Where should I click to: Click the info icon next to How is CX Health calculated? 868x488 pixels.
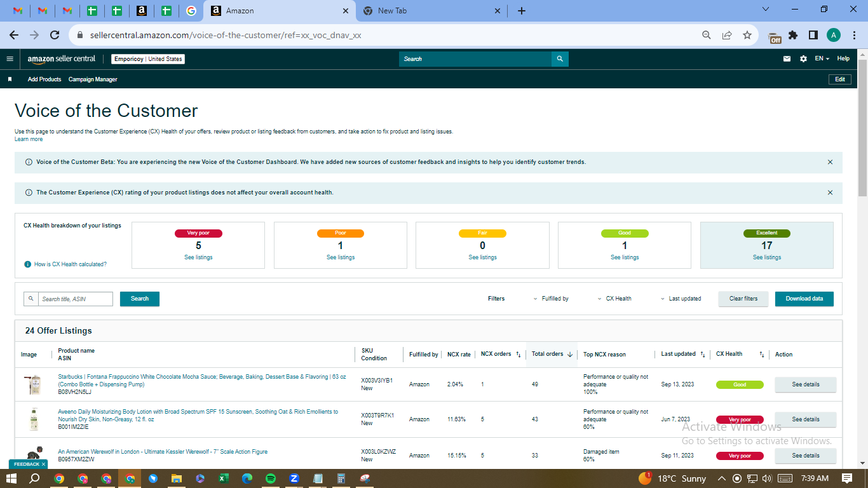pyautogui.click(x=27, y=264)
